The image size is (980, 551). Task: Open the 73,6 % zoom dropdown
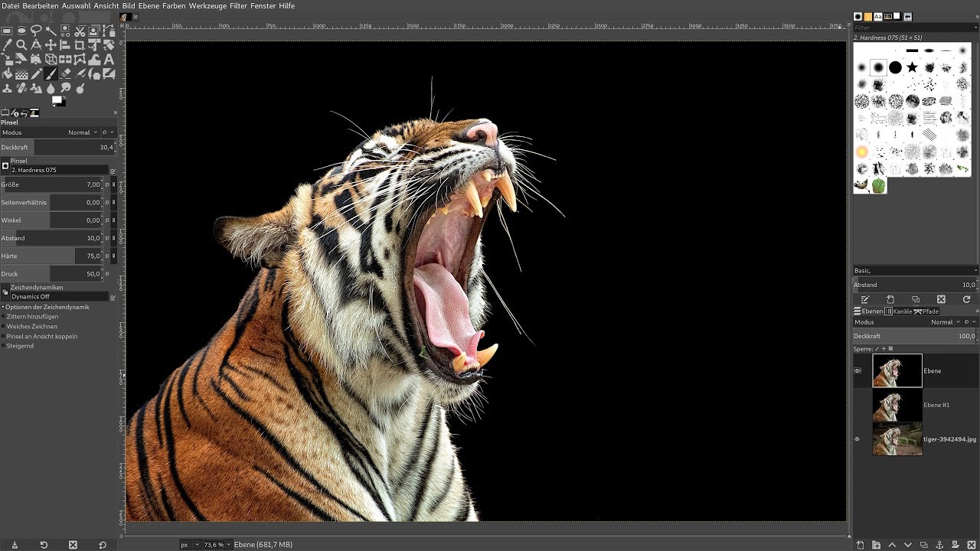click(217, 545)
